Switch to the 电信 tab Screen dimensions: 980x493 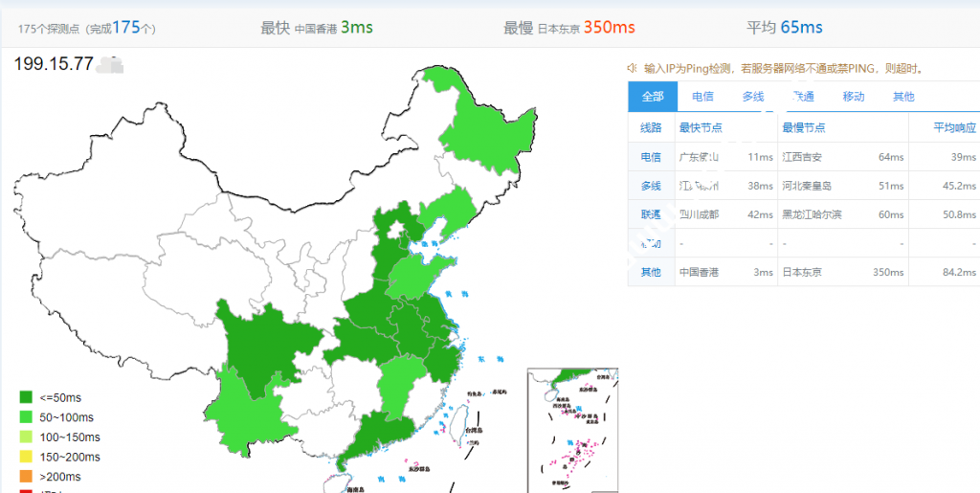click(703, 97)
